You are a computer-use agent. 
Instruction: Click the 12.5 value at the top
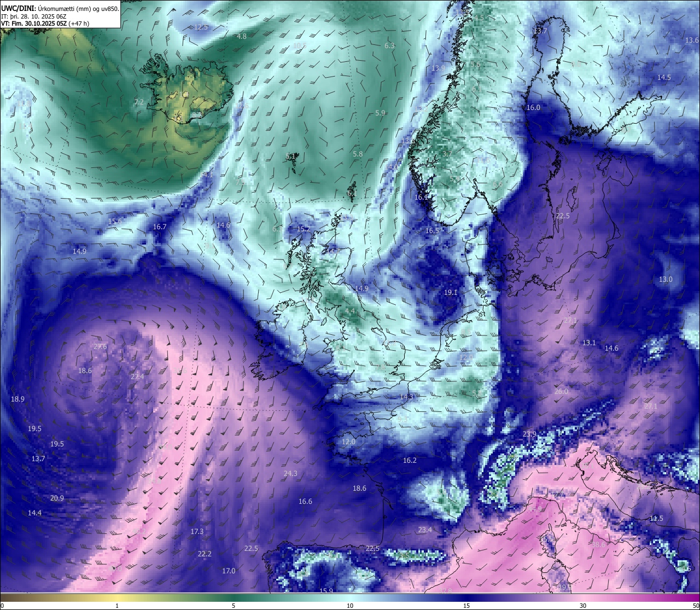pyautogui.click(x=201, y=27)
